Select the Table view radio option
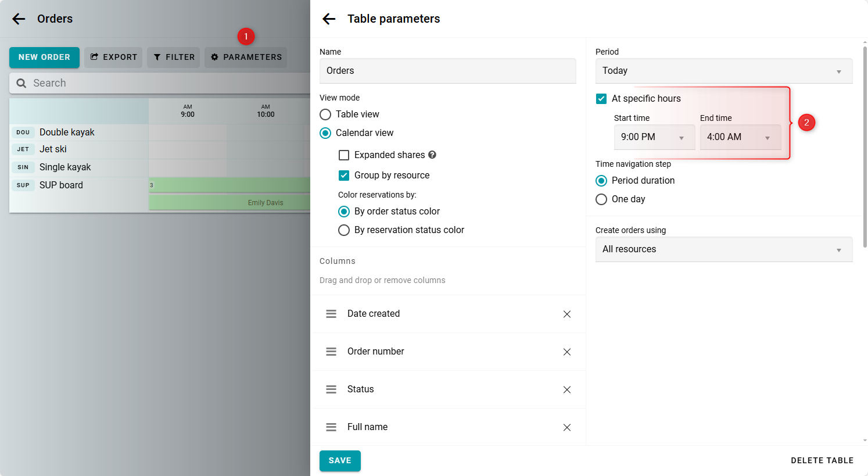868x476 pixels. coord(325,114)
